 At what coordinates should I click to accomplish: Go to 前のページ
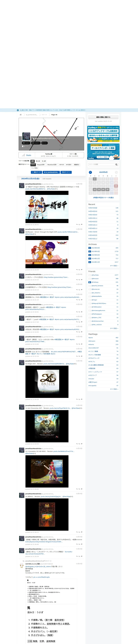(36, 172)
